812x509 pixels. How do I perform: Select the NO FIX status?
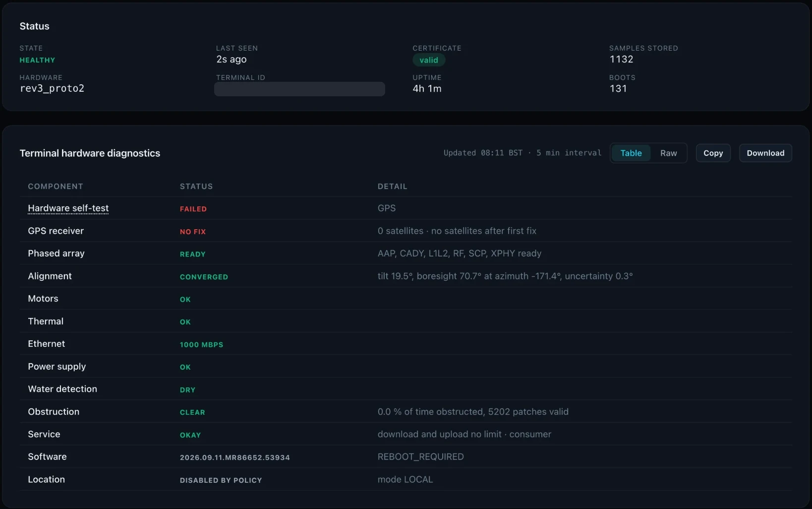[193, 232]
